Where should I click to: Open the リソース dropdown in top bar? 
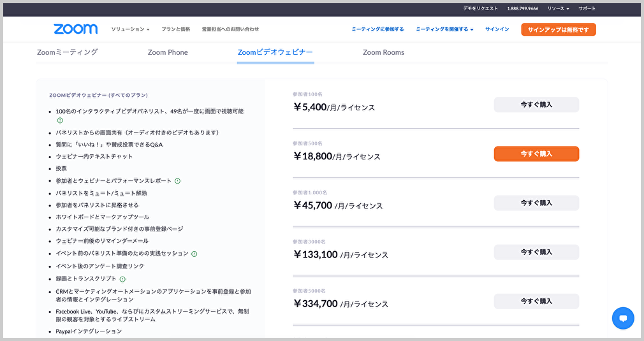(x=558, y=8)
